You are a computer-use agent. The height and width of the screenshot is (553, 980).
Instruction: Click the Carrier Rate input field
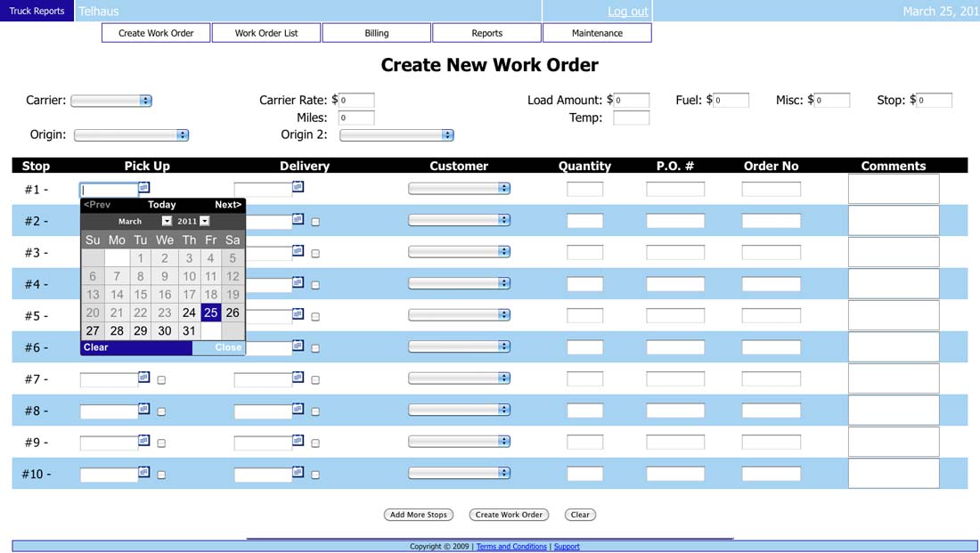coord(356,101)
